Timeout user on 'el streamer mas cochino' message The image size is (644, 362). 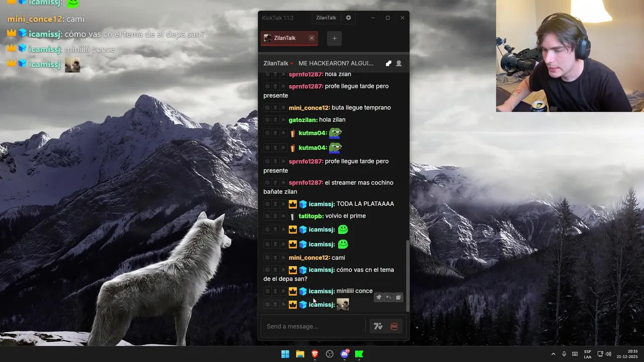click(275, 183)
